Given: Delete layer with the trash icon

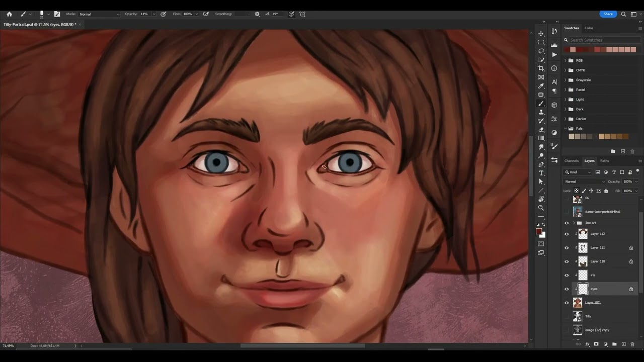Looking at the screenshot, I should 632,344.
